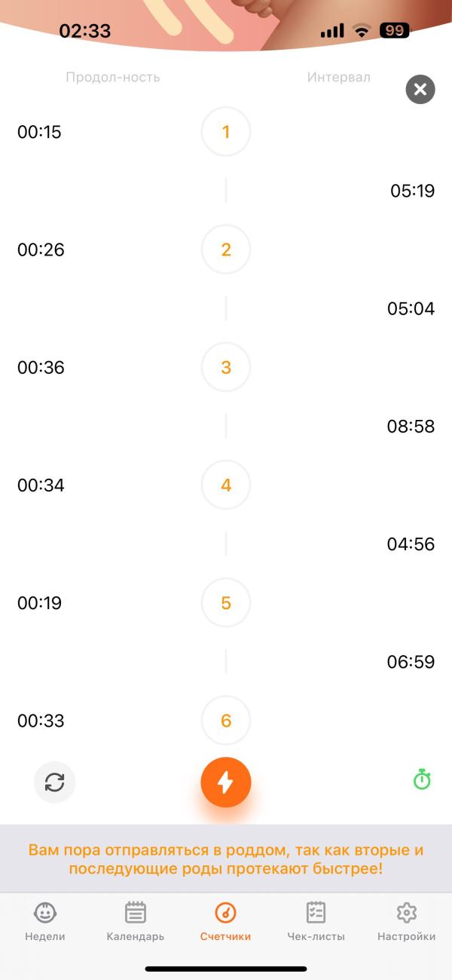
Task: Select contraction number 1 circle
Action: (x=226, y=132)
